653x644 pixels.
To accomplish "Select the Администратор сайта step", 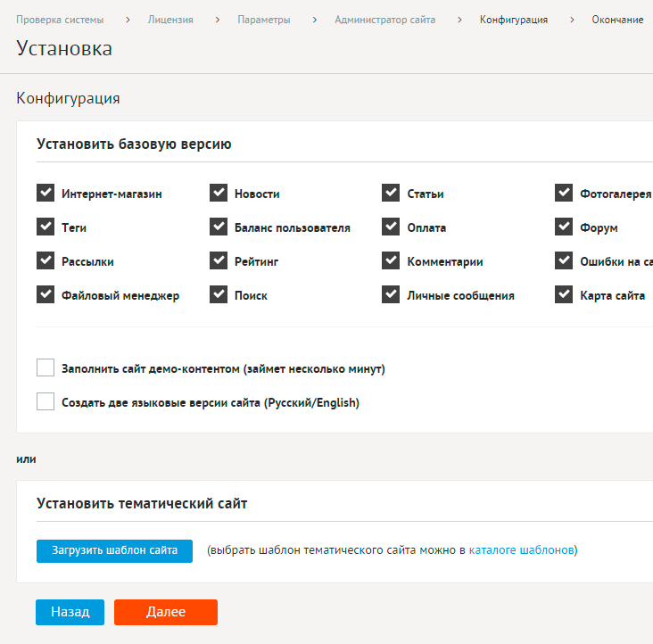I will tap(385, 20).
